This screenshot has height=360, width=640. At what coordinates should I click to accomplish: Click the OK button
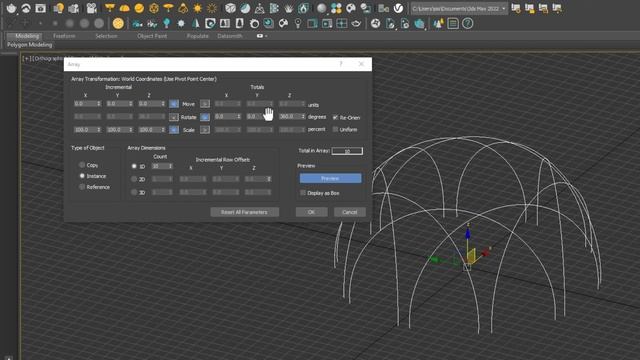point(311,212)
